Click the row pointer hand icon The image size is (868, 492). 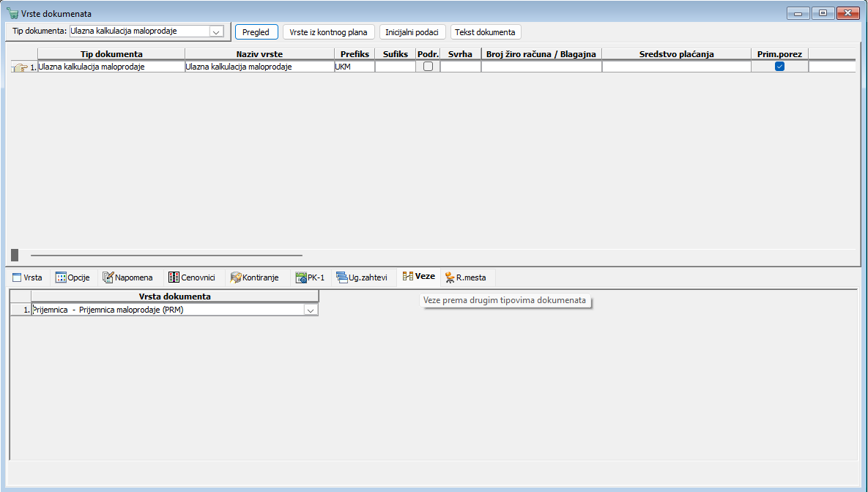point(20,67)
